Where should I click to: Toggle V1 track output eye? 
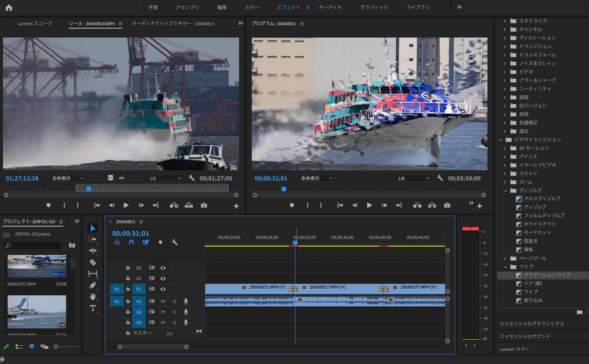(163, 289)
